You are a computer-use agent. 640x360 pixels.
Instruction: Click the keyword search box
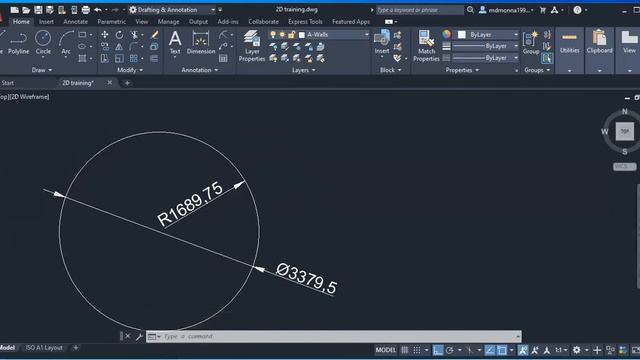[x=419, y=10]
